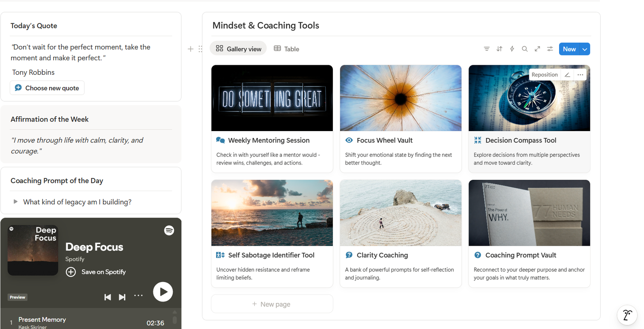Skip to next track in Spotify player
The image size is (644, 329).
[122, 297]
